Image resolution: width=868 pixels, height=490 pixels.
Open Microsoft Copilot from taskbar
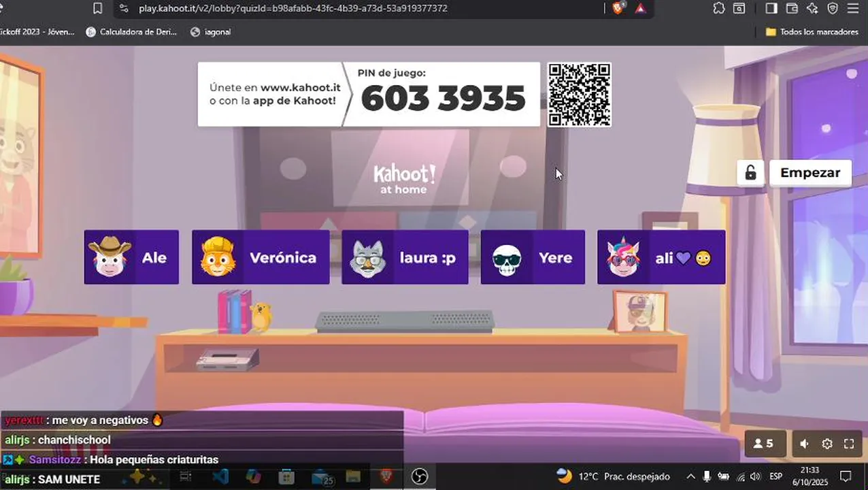point(253,477)
